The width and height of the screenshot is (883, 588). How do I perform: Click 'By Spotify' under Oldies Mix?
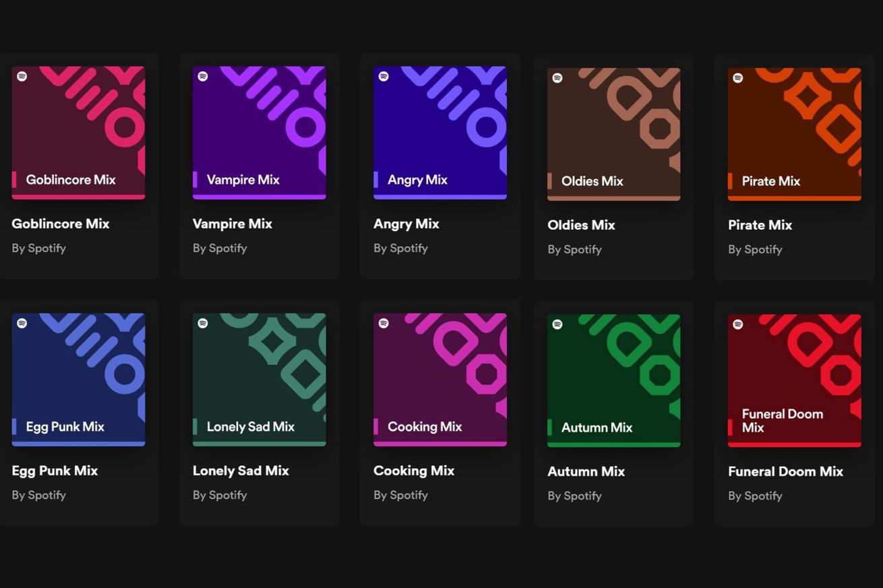point(575,249)
